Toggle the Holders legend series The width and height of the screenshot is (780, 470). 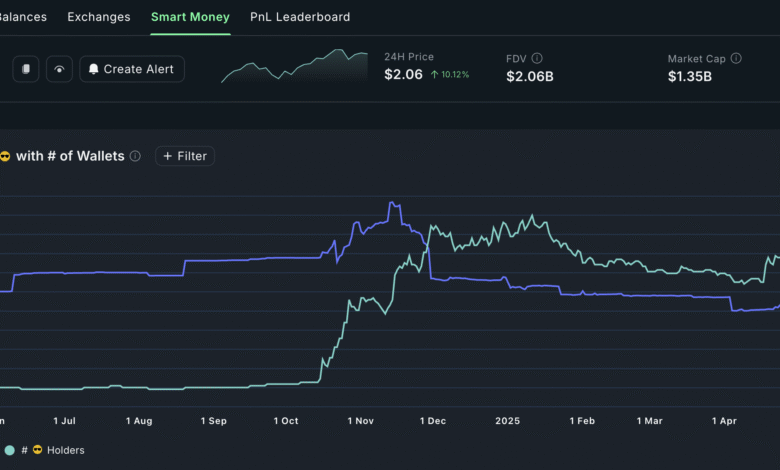(x=65, y=450)
